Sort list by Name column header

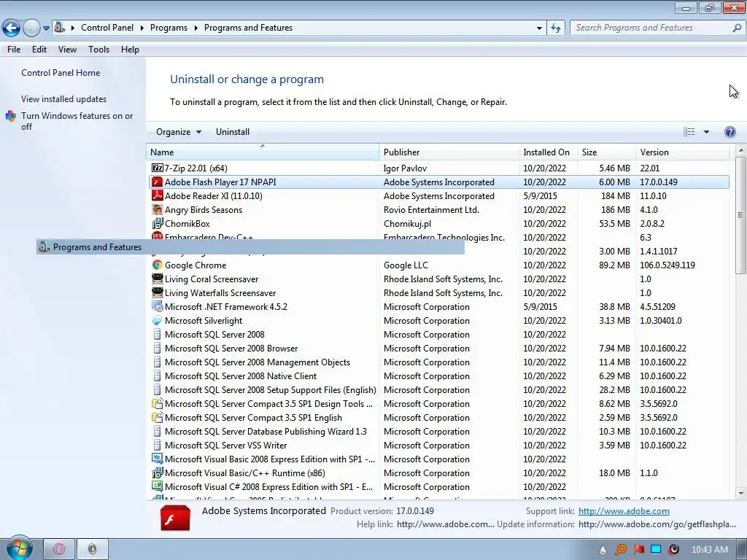[x=263, y=152]
